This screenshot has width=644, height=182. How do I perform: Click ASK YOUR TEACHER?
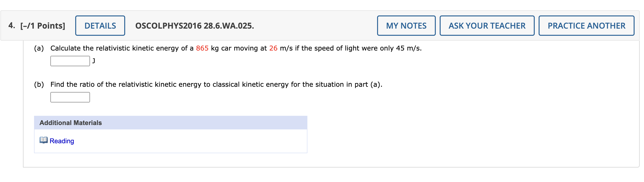pyautogui.click(x=487, y=25)
